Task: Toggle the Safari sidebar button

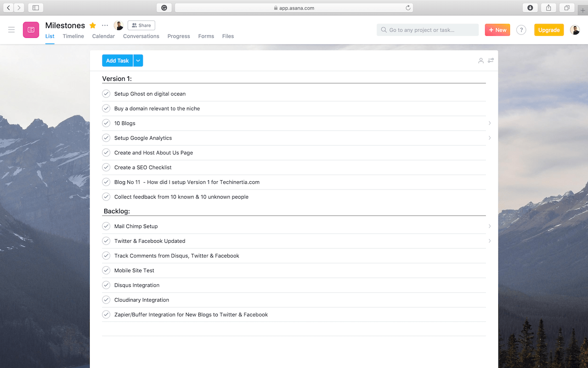Action: tap(35, 8)
